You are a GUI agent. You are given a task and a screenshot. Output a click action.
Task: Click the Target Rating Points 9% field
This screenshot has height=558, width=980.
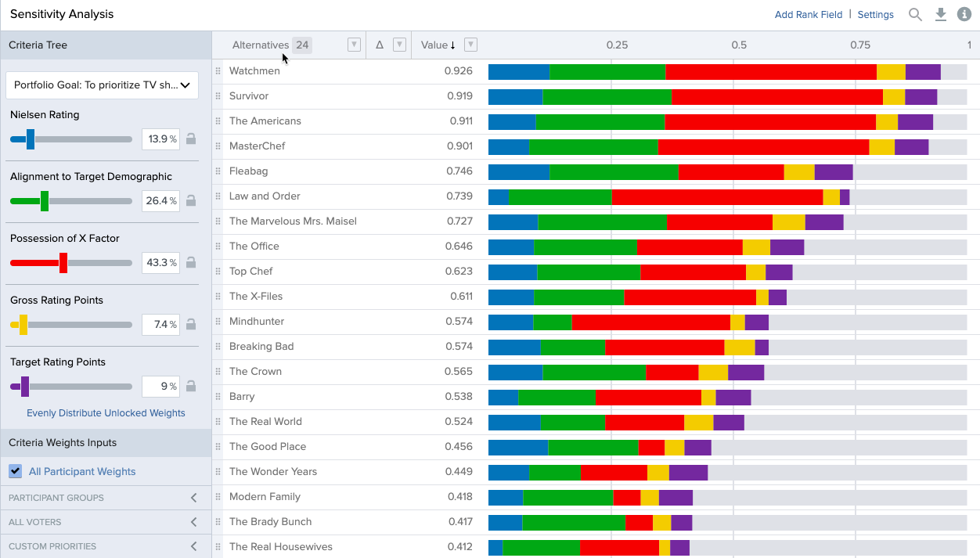click(x=161, y=387)
